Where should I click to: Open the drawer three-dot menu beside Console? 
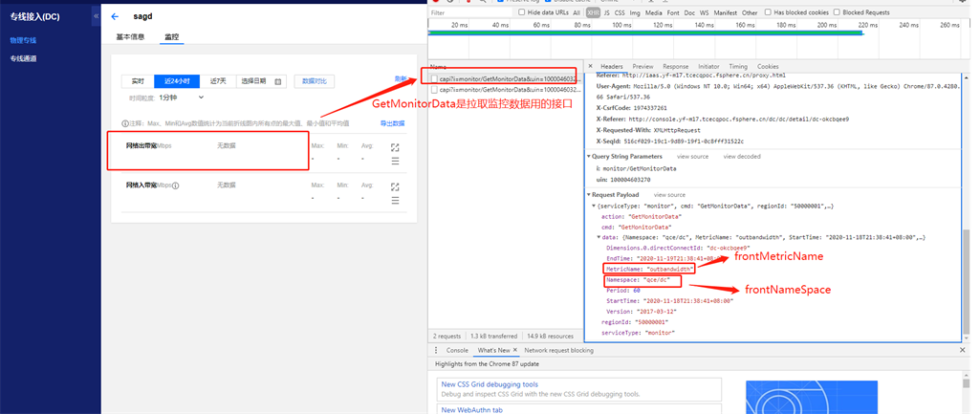point(436,350)
